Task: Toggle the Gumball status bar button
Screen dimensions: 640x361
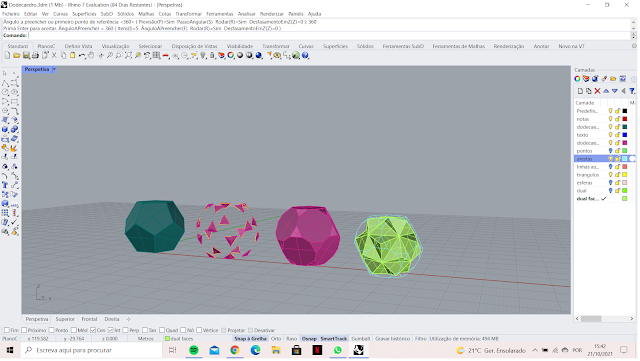Action: coord(361,339)
